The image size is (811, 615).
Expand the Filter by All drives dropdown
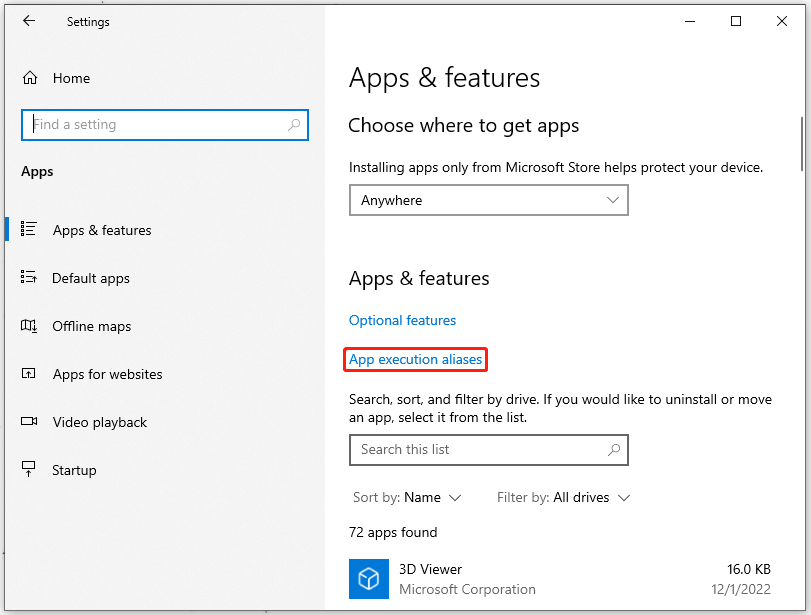[x=563, y=498]
